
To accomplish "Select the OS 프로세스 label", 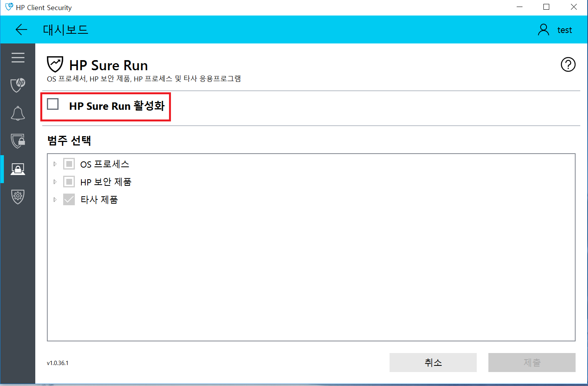I will point(105,164).
